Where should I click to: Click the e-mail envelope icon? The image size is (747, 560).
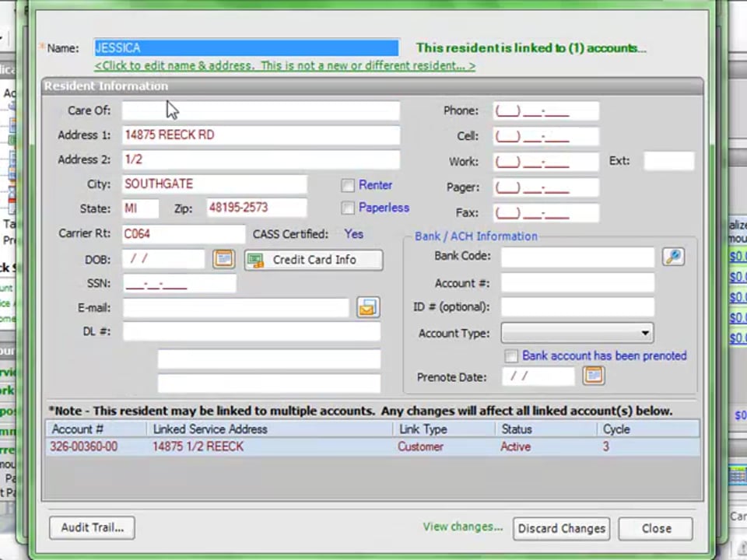point(368,308)
